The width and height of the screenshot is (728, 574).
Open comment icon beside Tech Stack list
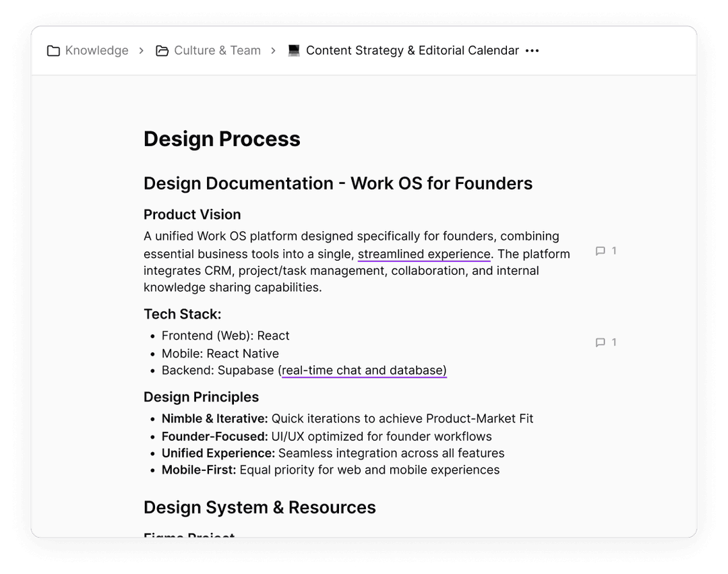pyautogui.click(x=601, y=342)
